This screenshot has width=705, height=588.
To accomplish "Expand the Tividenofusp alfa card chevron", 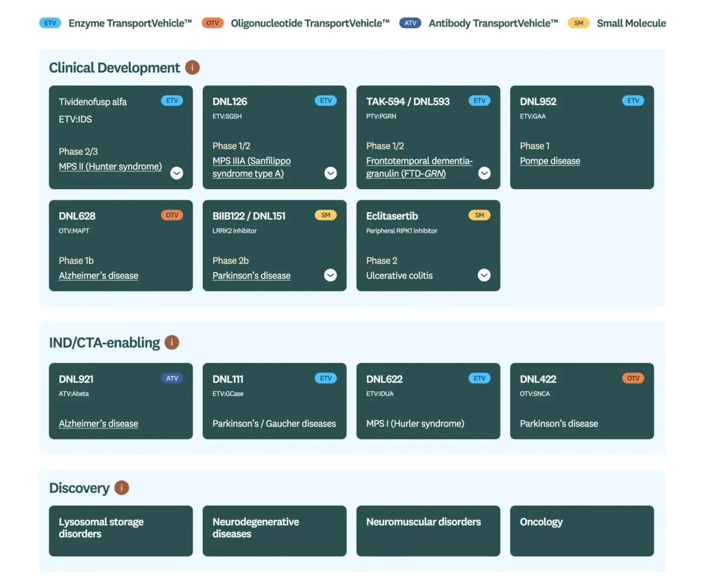I will (177, 173).
